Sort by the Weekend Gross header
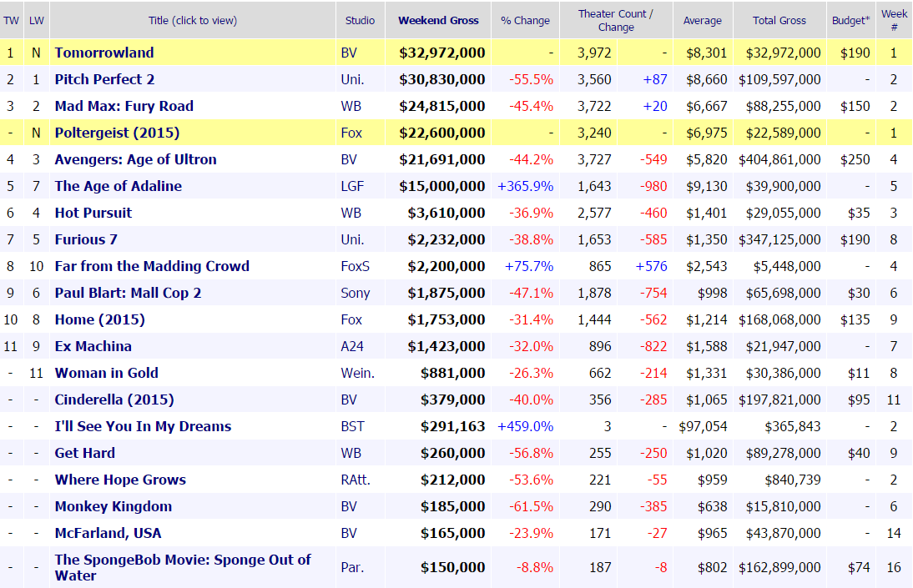Viewport: 913px width, 588px height. tap(438, 20)
